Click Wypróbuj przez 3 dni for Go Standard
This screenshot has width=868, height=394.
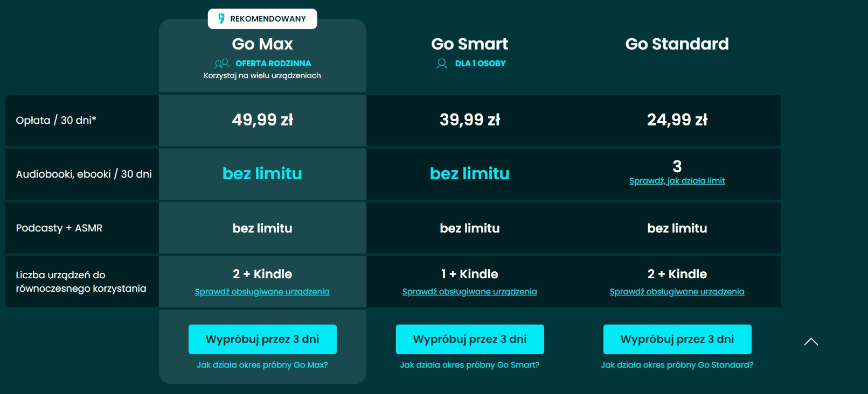(x=677, y=339)
